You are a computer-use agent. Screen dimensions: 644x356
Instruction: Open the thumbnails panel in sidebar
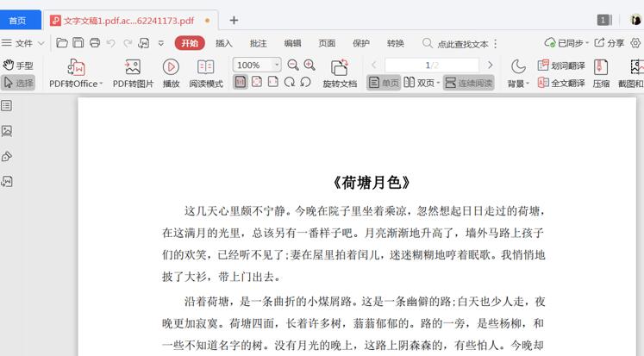click(x=7, y=131)
